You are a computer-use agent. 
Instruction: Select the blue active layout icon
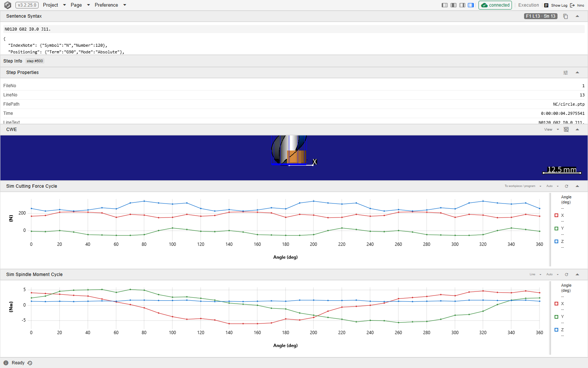point(471,5)
